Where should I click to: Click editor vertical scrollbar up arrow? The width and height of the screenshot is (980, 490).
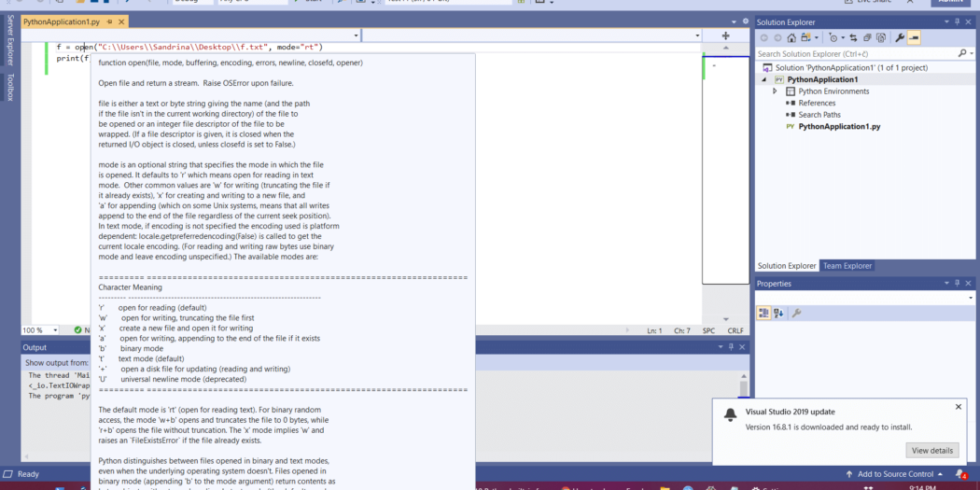(725, 48)
